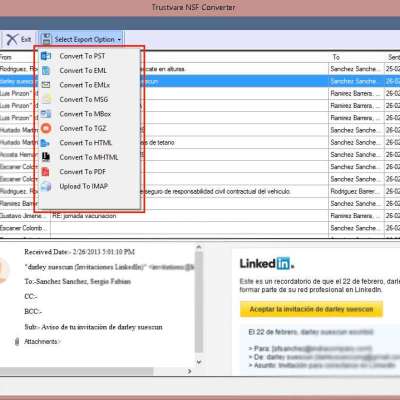The width and height of the screenshot is (400, 400).
Task: Click the To column header
Action: click(336, 57)
